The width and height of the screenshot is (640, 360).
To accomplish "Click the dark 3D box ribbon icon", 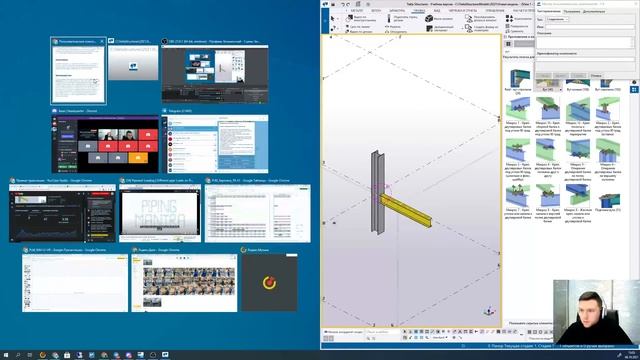I will pyautogui.click(x=429, y=19).
